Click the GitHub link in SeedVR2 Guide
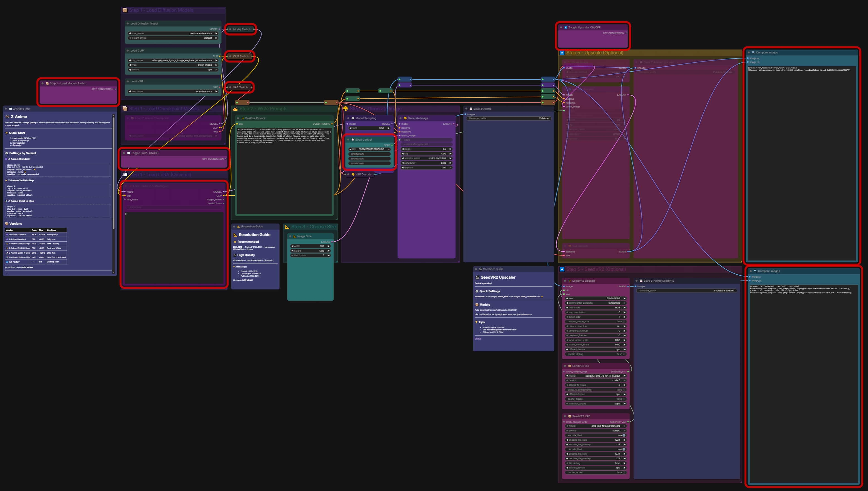Image resolution: width=868 pixels, height=491 pixels. click(478, 338)
